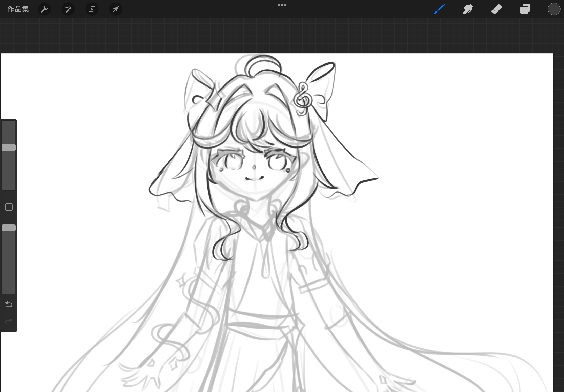Open the Adjustments magic wand menu
This screenshot has width=564, height=392.
(x=68, y=9)
